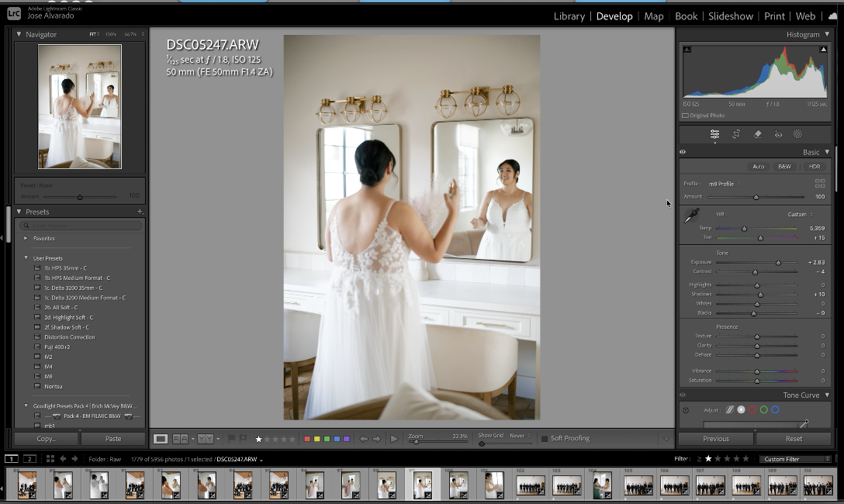Select the red channel tone curve
The image size is (844, 504).
coord(752,409)
